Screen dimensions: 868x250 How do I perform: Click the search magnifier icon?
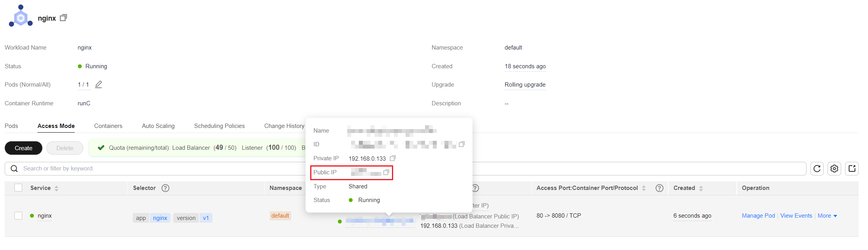[14, 168]
